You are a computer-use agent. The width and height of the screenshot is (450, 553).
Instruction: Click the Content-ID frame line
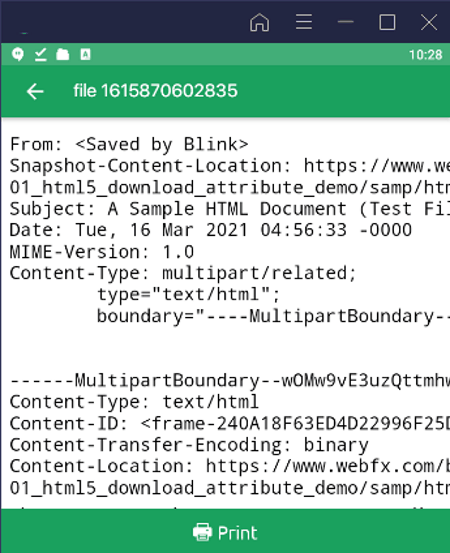230,424
